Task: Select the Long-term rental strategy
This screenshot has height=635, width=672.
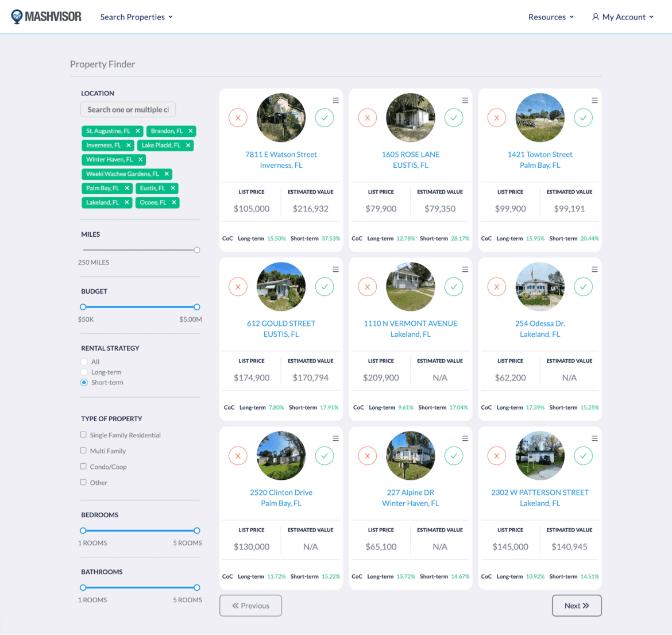Action: pos(84,372)
